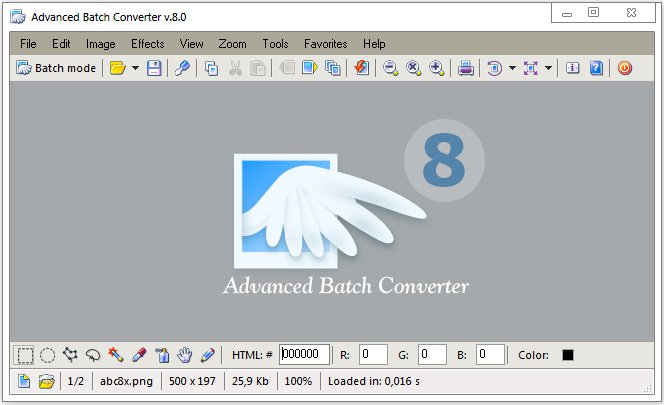The image size is (664, 405).
Task: Click the open folder icon in status bar
Action: coord(47,381)
